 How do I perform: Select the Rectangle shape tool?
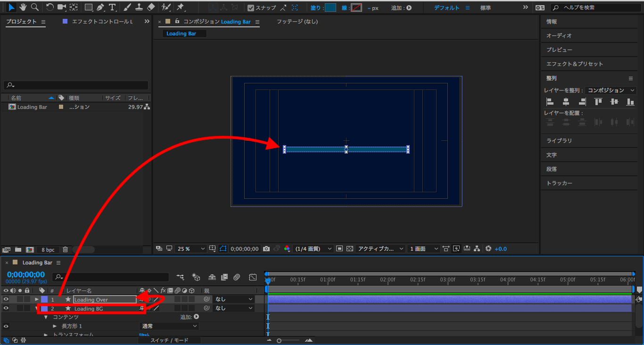coord(88,8)
